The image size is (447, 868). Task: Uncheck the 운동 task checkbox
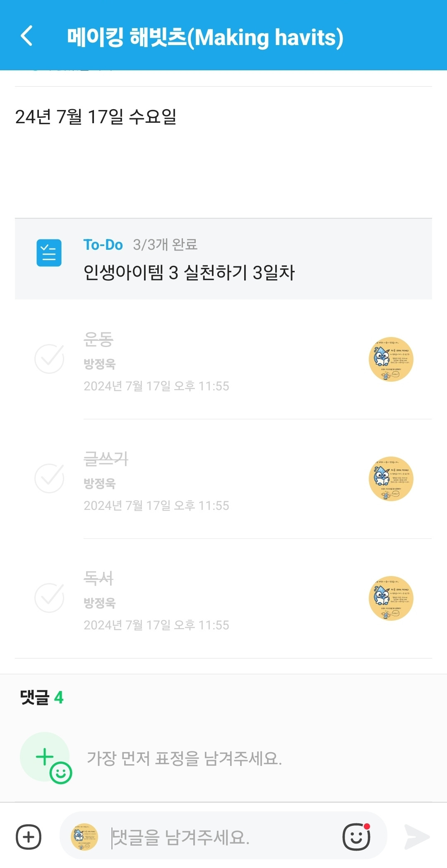pyautogui.click(x=49, y=359)
